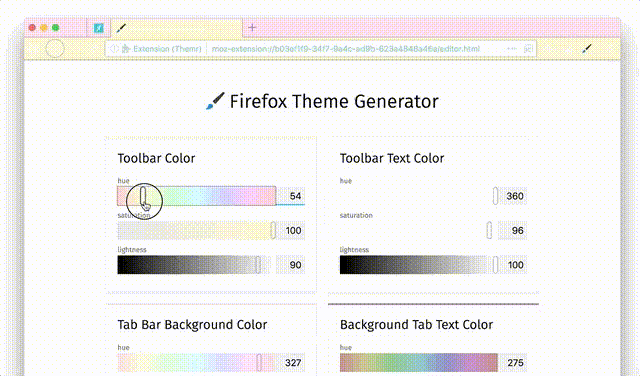Click the Background Tab Text hue value 275
Screen dimensions: 640x376
click(x=514, y=363)
